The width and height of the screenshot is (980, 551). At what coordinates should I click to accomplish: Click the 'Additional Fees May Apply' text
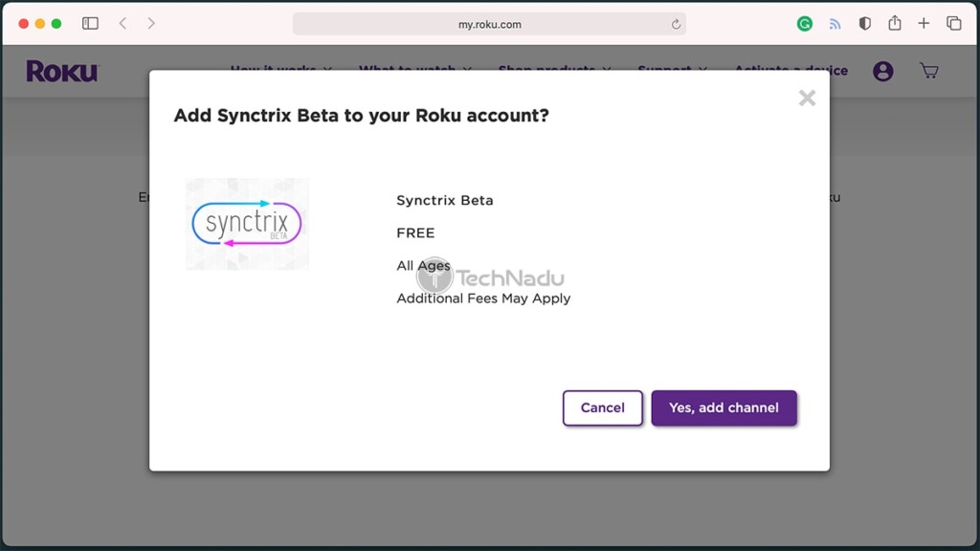click(483, 298)
